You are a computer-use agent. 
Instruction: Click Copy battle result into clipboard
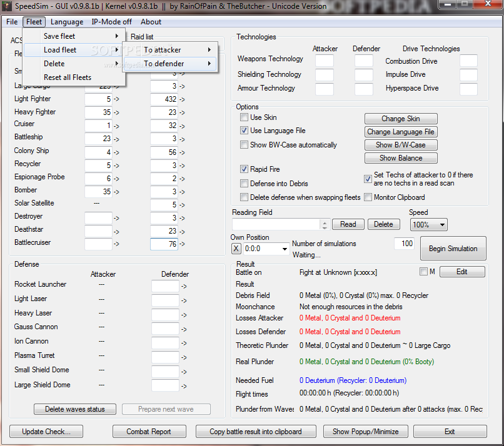256,432
